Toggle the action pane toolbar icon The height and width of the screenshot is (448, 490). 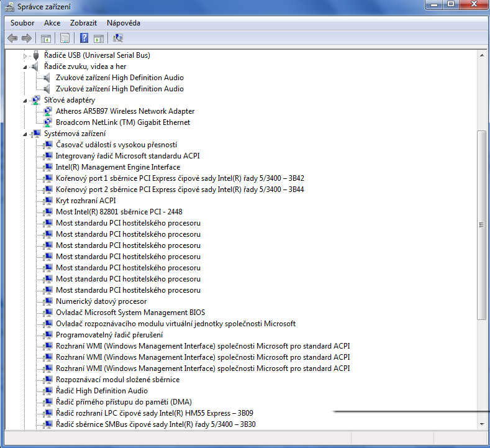[99, 39]
